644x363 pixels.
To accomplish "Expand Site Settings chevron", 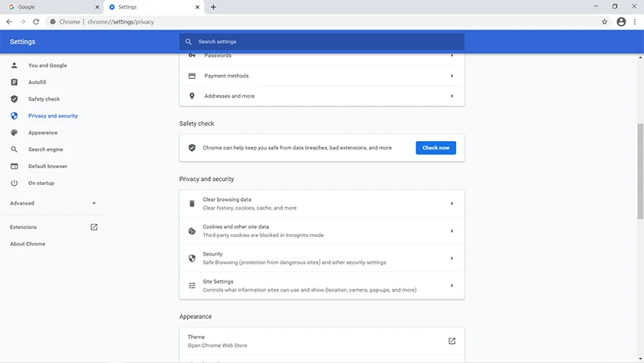I will click(x=452, y=285).
